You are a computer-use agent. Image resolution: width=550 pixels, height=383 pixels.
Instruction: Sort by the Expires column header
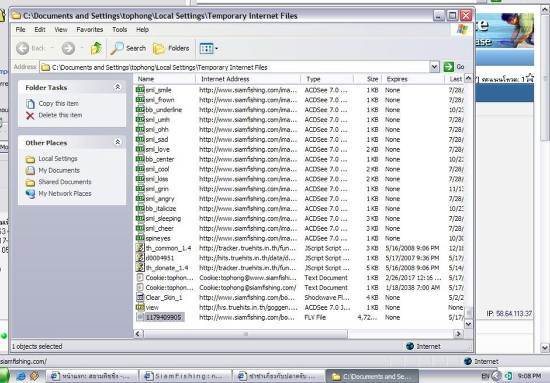[413, 79]
